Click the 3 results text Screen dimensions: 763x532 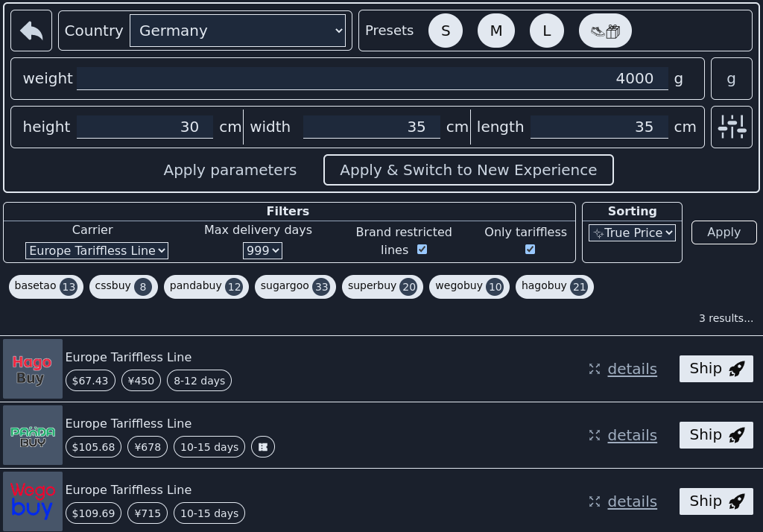click(x=726, y=318)
